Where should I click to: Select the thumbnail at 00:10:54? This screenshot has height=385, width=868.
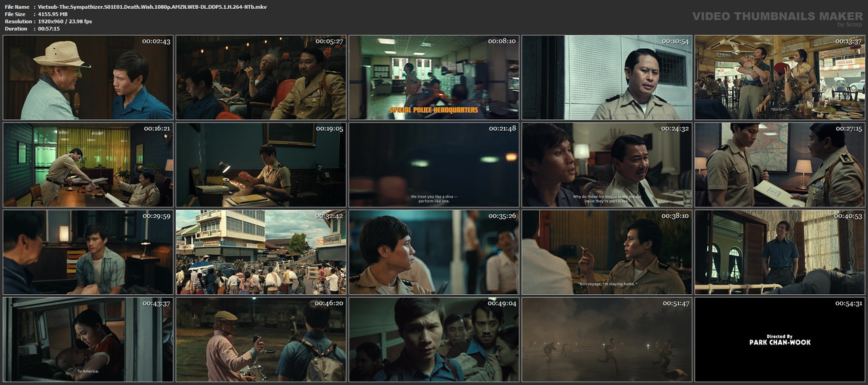(x=607, y=77)
